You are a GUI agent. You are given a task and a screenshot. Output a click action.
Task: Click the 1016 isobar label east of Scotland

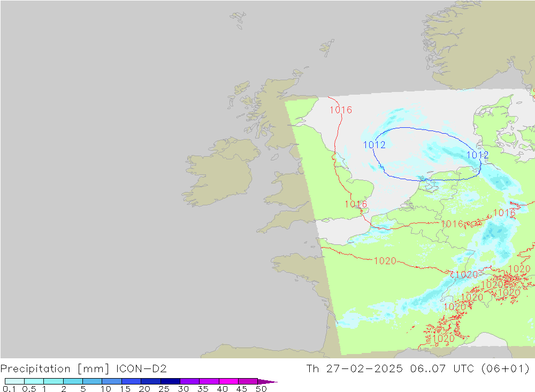340,110
